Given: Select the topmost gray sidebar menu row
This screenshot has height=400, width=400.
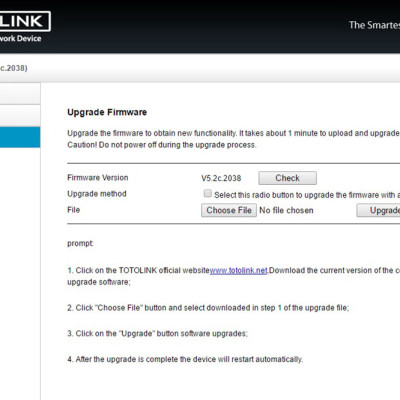Looking at the screenshot, I should pyautogui.click(x=20, y=94).
